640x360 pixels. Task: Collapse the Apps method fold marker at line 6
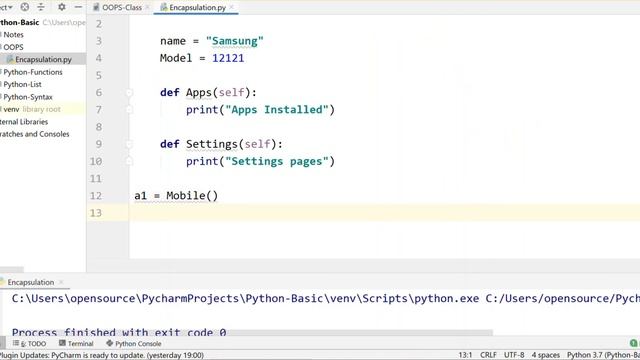point(129,93)
